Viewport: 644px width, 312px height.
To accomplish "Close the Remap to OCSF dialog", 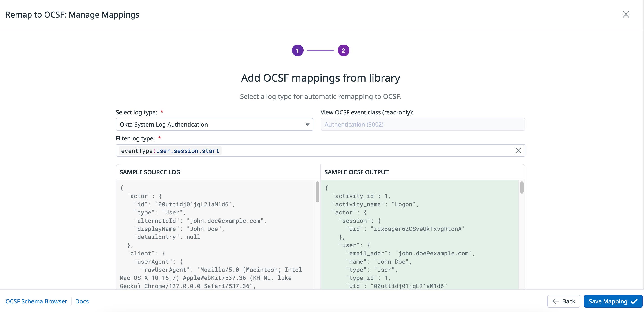I will point(626,14).
